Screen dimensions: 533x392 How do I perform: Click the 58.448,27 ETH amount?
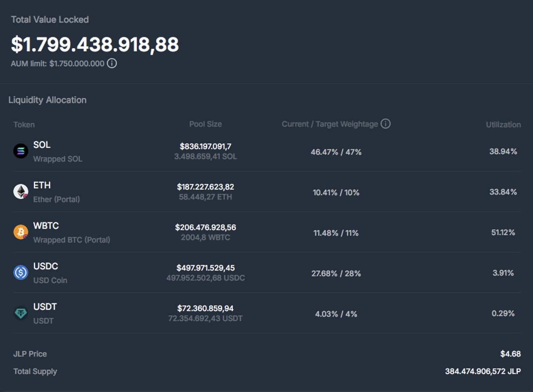tap(205, 197)
